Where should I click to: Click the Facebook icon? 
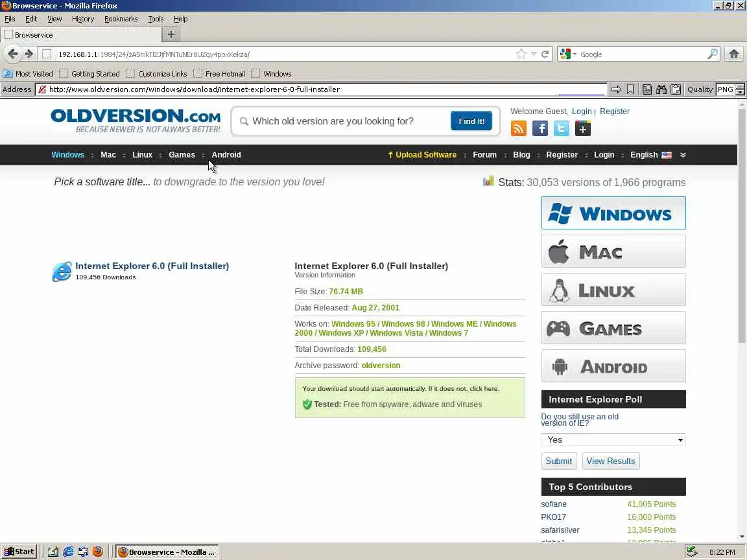[x=539, y=128]
